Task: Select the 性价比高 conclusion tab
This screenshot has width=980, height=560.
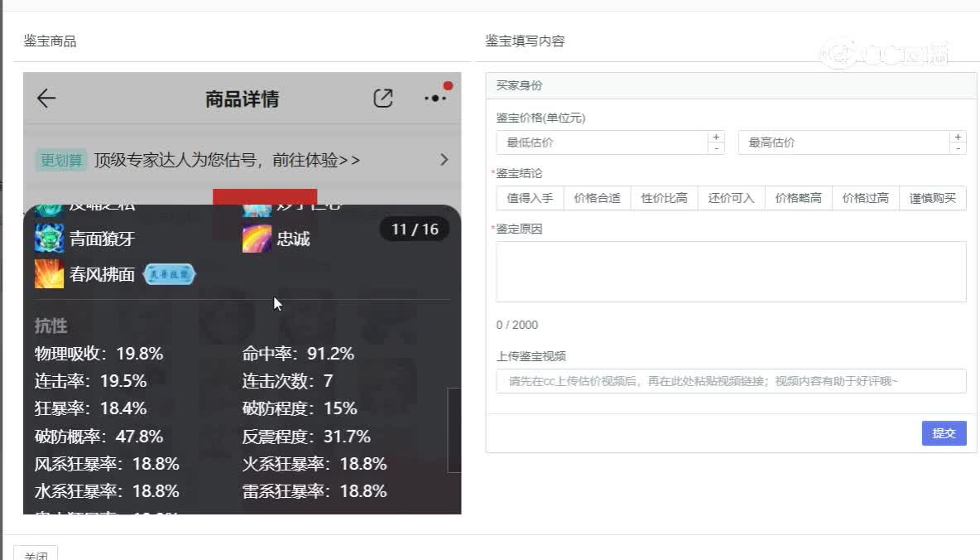Action: [x=664, y=198]
